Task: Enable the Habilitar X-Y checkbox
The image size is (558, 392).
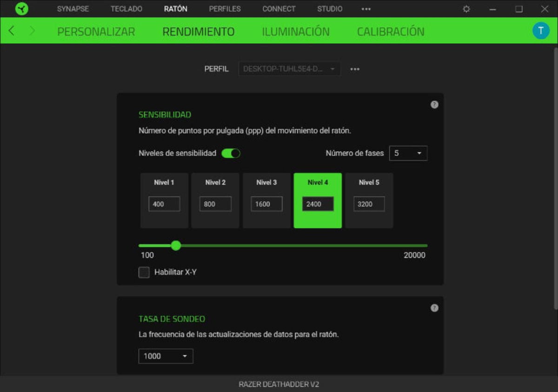Action: tap(144, 272)
